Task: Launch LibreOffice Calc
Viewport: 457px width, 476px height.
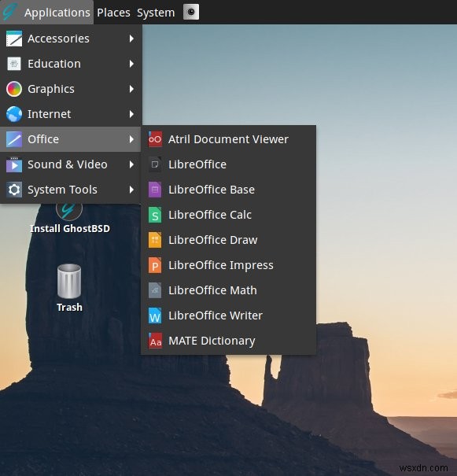Action: (x=228, y=215)
